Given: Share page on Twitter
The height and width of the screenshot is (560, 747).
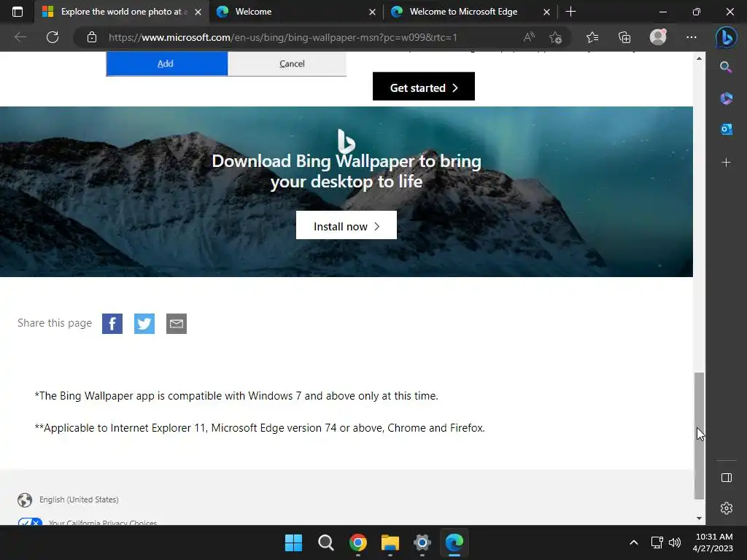Looking at the screenshot, I should (144, 324).
